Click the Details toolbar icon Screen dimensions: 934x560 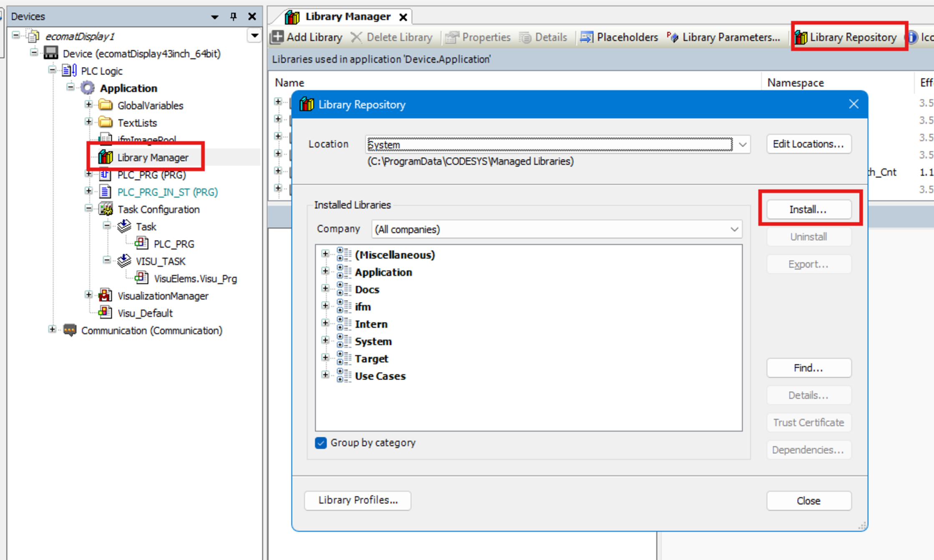(x=525, y=37)
